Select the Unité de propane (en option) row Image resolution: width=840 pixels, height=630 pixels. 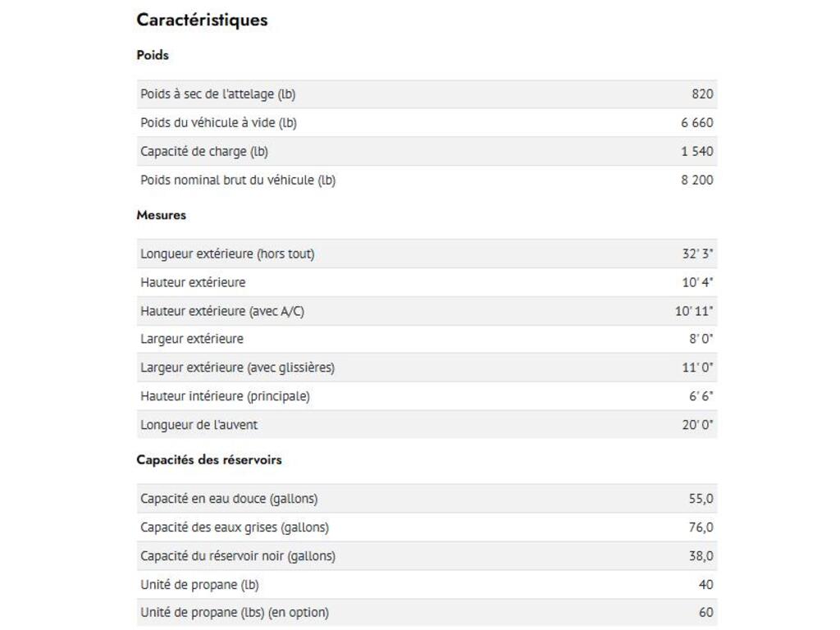pyautogui.click(x=427, y=612)
